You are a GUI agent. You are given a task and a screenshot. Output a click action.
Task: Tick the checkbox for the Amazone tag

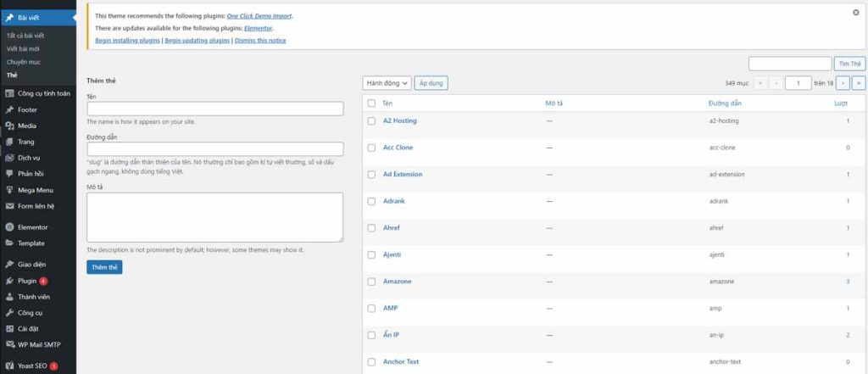click(x=371, y=281)
